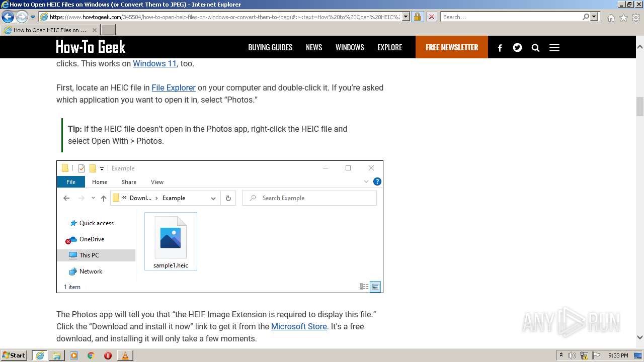The image size is (644, 362).
Task: Click the Free Newsletter button
Action: (452, 47)
